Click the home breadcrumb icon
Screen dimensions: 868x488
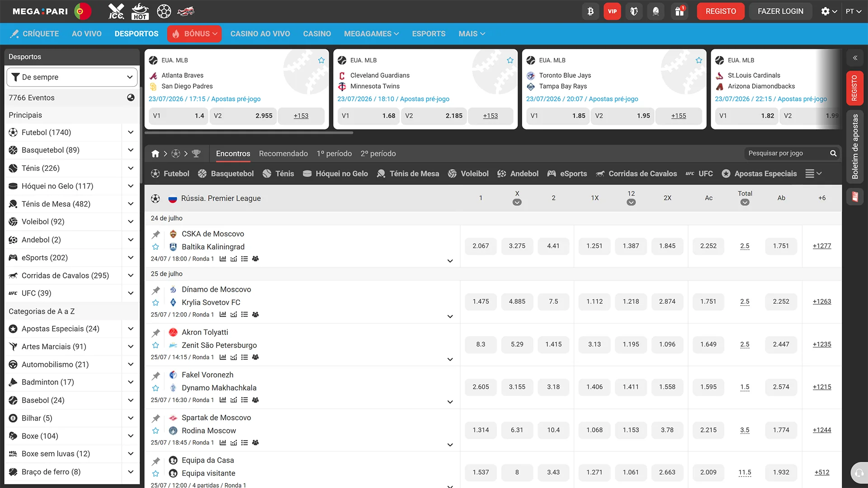coord(155,154)
